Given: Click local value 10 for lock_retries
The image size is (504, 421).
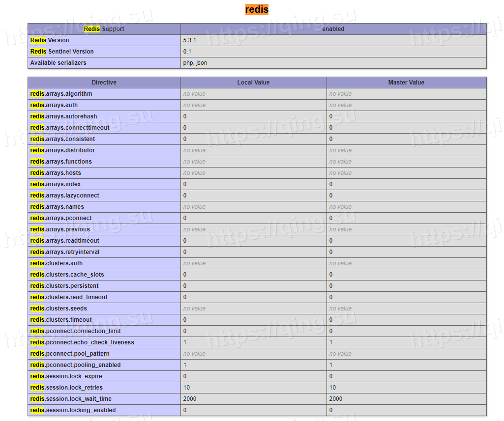Looking at the screenshot, I should point(186,388).
